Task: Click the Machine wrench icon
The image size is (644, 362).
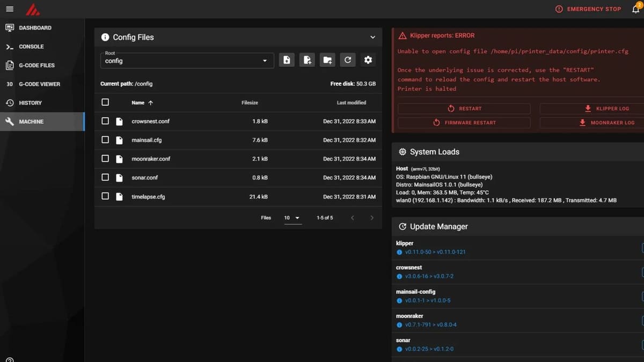Action: 10,122
